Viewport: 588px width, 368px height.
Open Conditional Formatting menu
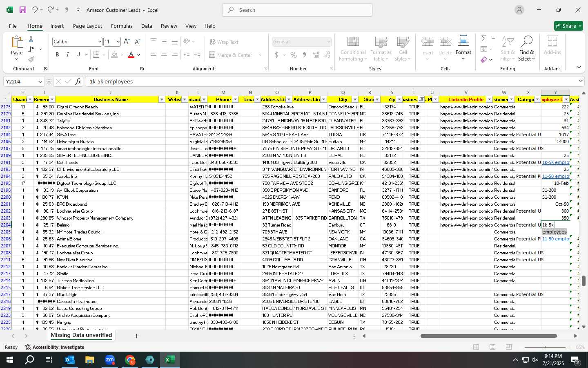pyautogui.click(x=353, y=48)
